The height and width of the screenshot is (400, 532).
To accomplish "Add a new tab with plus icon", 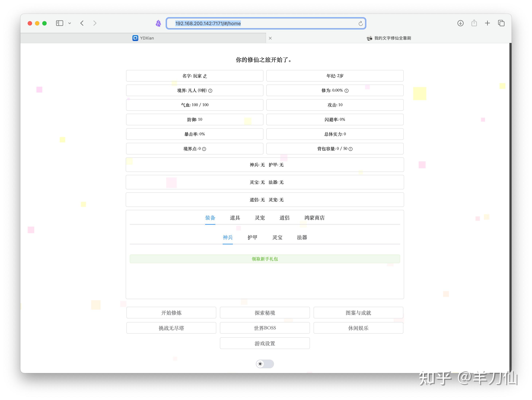I will 487,23.
